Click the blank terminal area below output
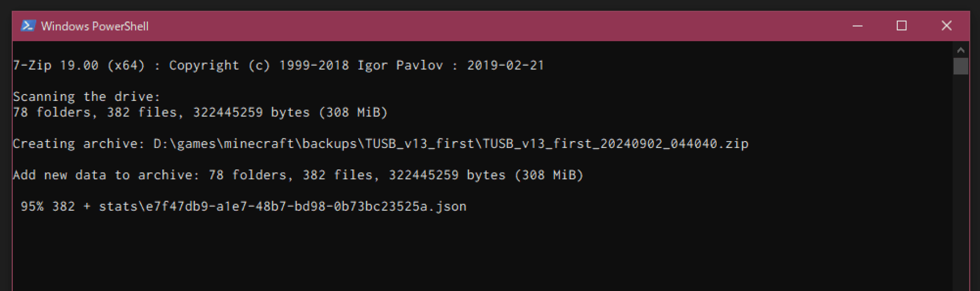The width and height of the screenshot is (980, 291). tap(456, 256)
